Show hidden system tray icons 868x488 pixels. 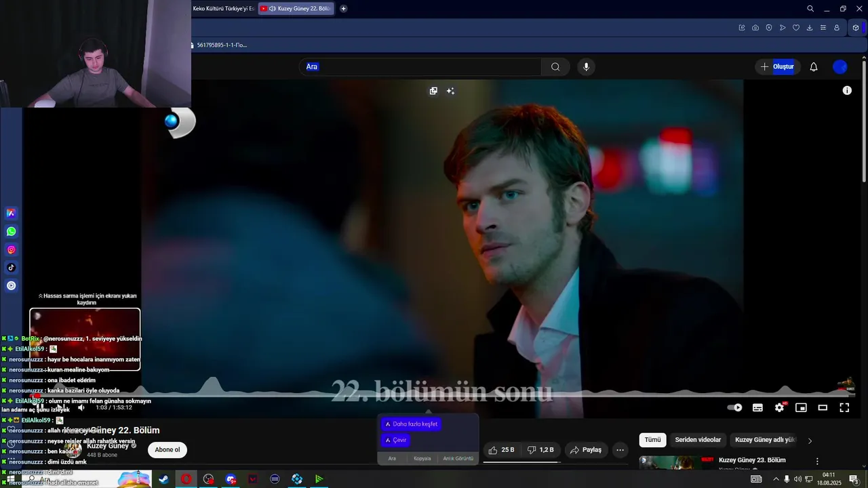[776, 479]
